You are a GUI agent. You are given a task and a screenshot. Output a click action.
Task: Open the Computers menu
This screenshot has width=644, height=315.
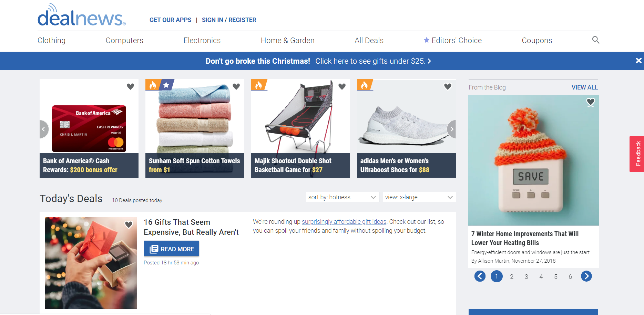(x=124, y=40)
